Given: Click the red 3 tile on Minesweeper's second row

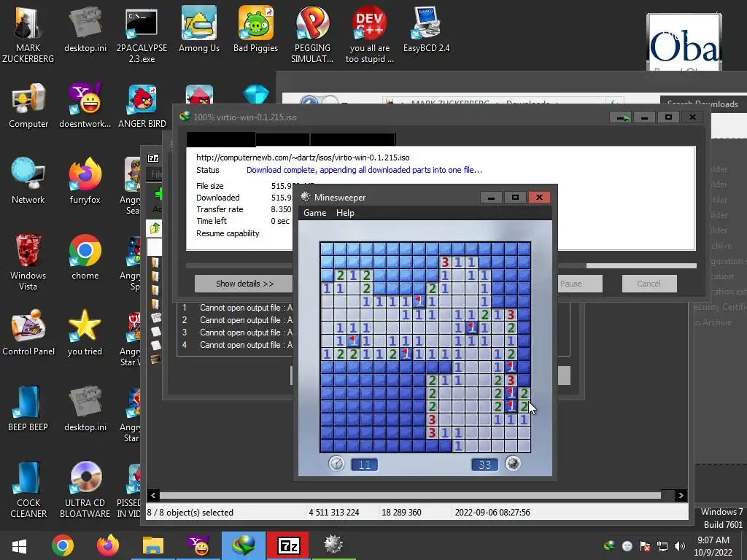Looking at the screenshot, I should coord(445,262).
